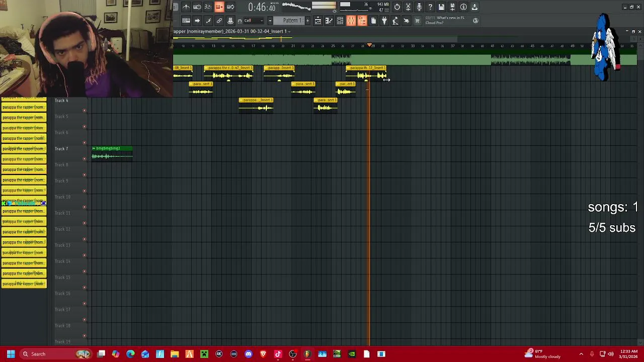Disable the highlighted blend recording button
This screenshot has width=644, height=362.
pos(219,7)
